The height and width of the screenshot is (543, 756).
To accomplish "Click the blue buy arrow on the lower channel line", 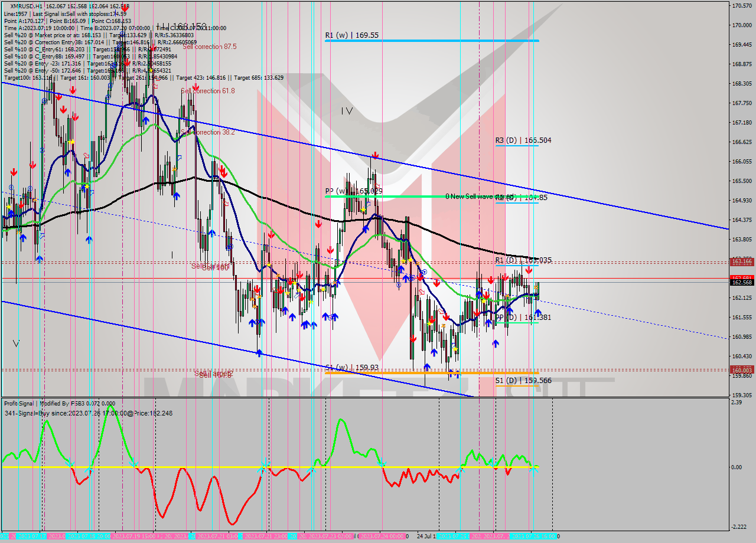I will click(x=259, y=352).
